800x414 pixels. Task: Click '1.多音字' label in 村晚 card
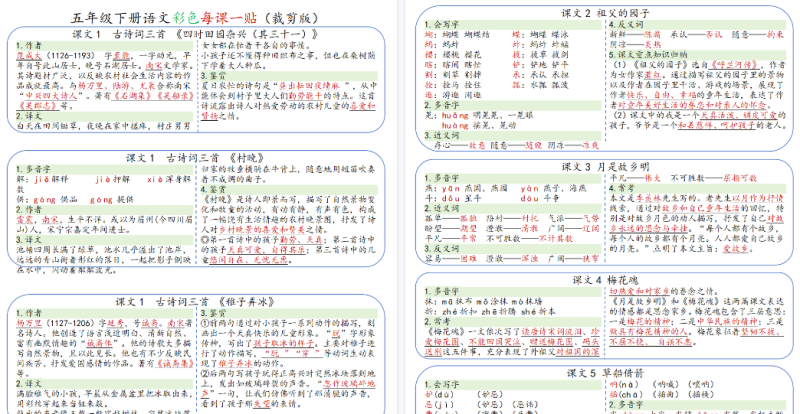tap(34, 169)
